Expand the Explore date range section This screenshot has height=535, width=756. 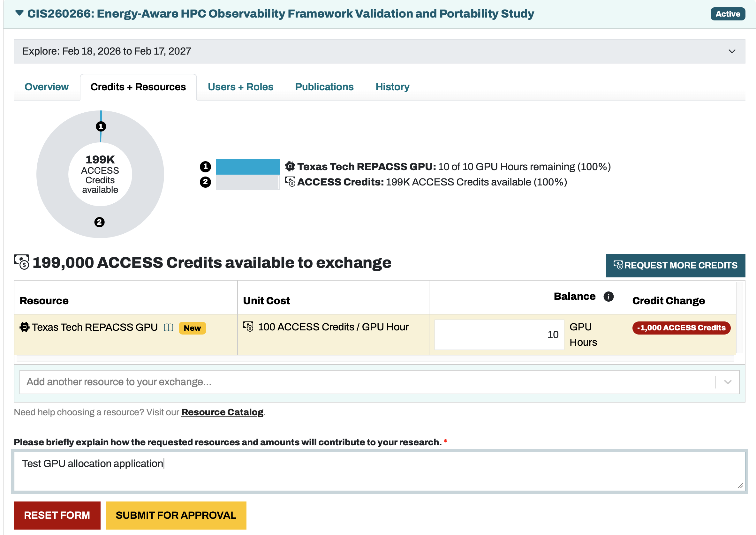pyautogui.click(x=731, y=51)
